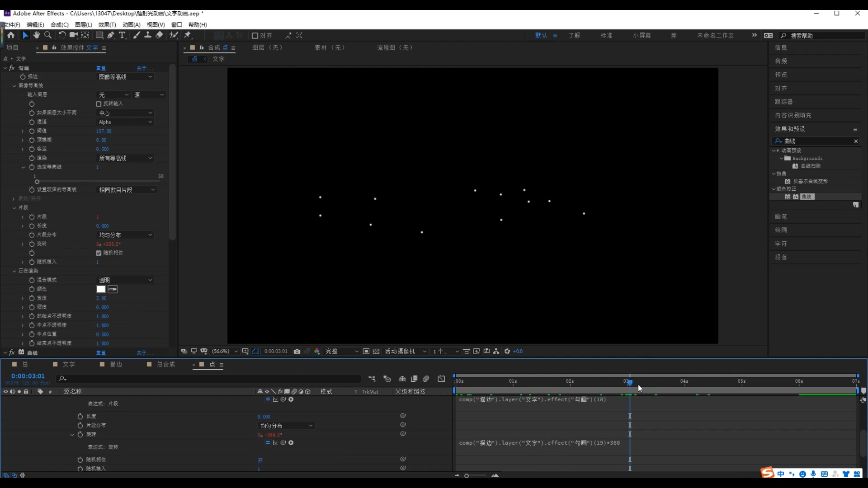
Task: Click the Home icon in toolbar
Action: (11, 35)
